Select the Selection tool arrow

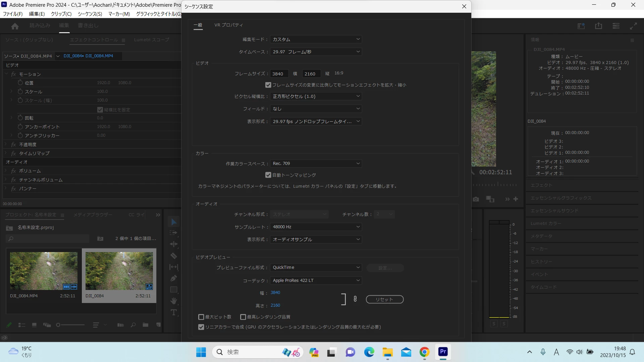pyautogui.click(x=173, y=222)
